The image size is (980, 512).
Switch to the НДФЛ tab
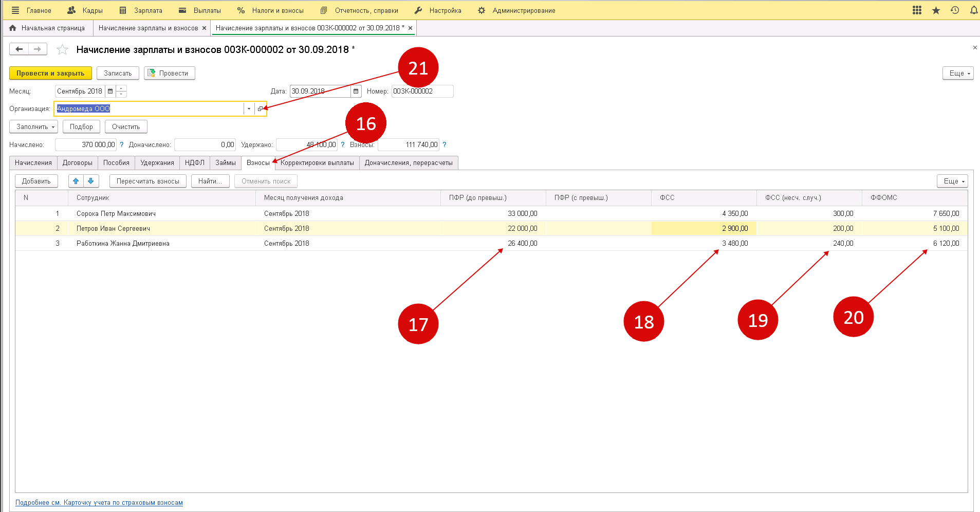(194, 163)
